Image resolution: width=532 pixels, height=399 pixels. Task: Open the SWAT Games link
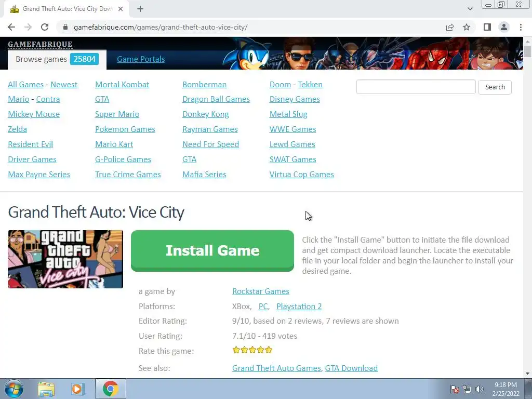coord(293,159)
